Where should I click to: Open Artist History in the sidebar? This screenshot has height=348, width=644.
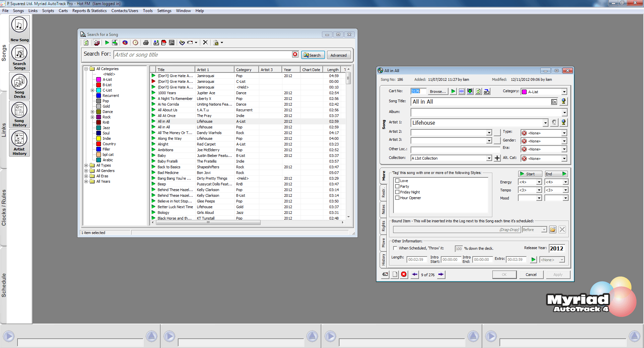coord(19,143)
